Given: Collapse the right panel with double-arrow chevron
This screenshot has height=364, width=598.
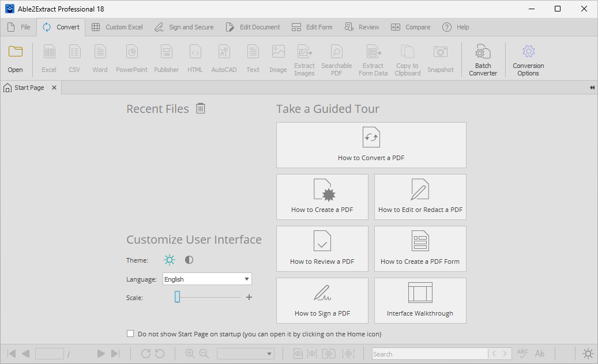Looking at the screenshot, I should point(592,88).
